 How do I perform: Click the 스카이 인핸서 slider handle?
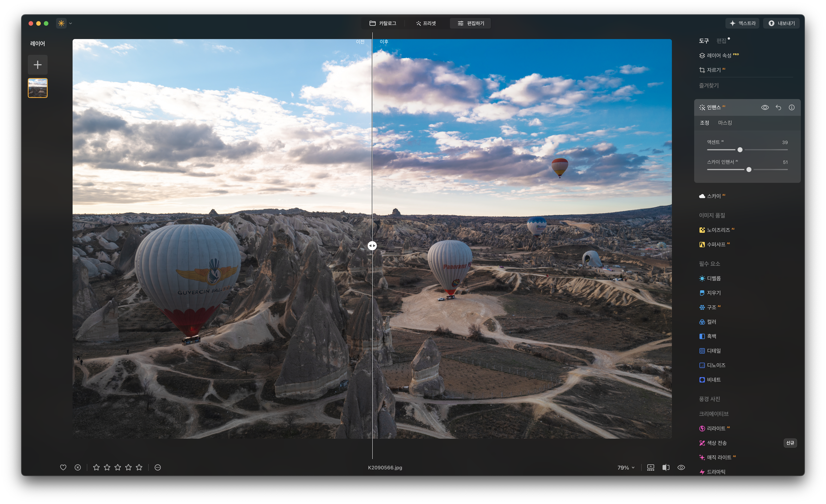coord(749,170)
